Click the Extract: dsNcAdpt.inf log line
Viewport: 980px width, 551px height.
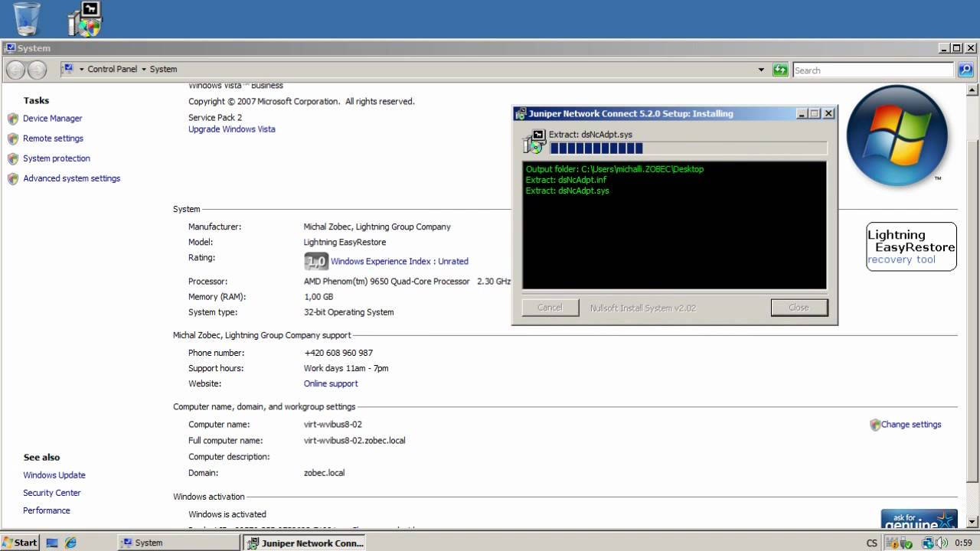point(566,180)
